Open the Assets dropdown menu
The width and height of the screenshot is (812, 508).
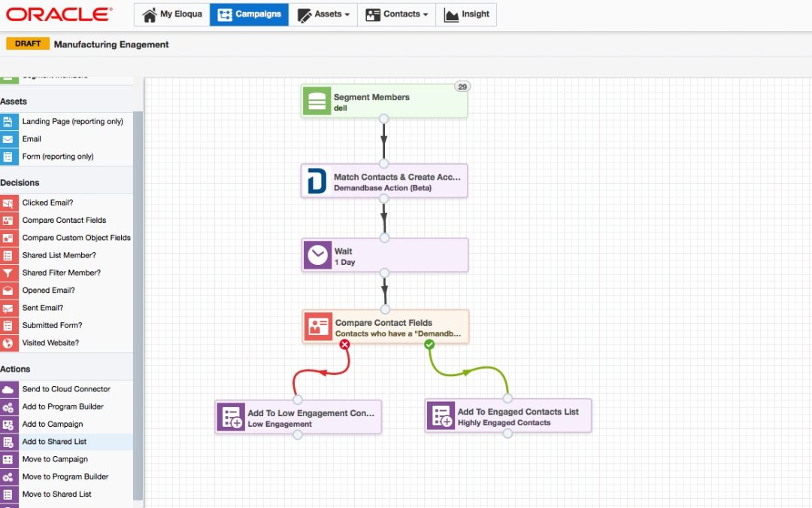tap(323, 14)
